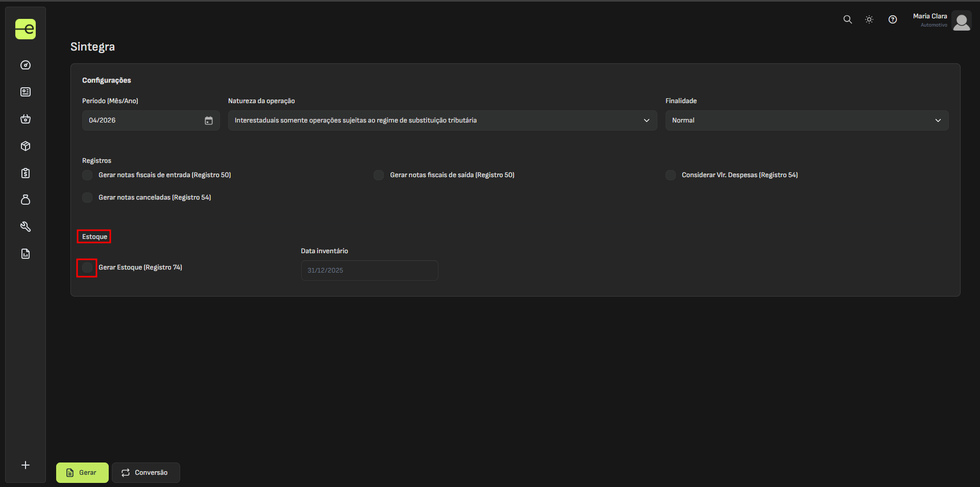Check Gerar Estoque (Registro 74)
Viewport: 980px width, 487px height.
pos(87,267)
